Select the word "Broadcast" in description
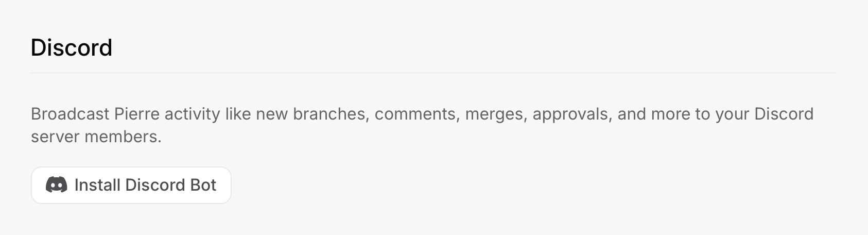The width and height of the screenshot is (868, 235). click(x=70, y=114)
